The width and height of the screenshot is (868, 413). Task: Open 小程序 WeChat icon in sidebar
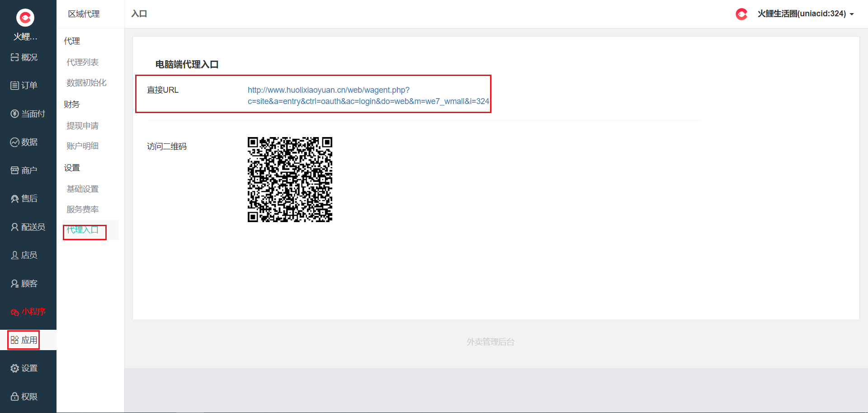coord(14,312)
